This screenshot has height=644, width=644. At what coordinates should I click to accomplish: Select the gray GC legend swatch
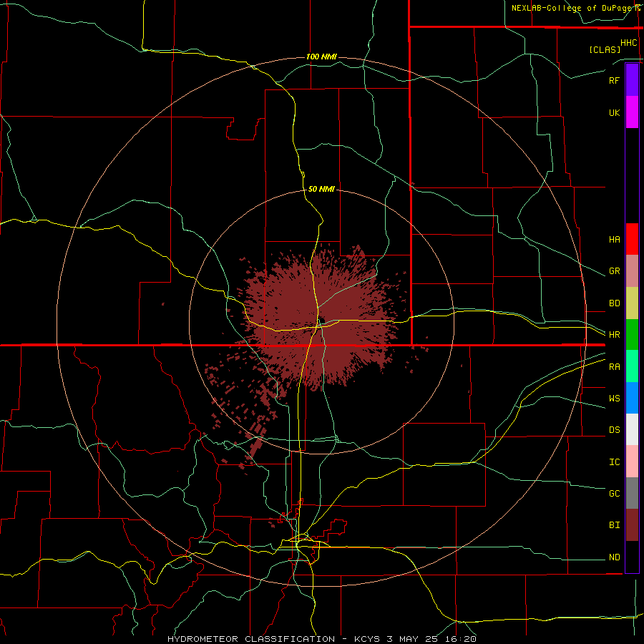tap(632, 493)
